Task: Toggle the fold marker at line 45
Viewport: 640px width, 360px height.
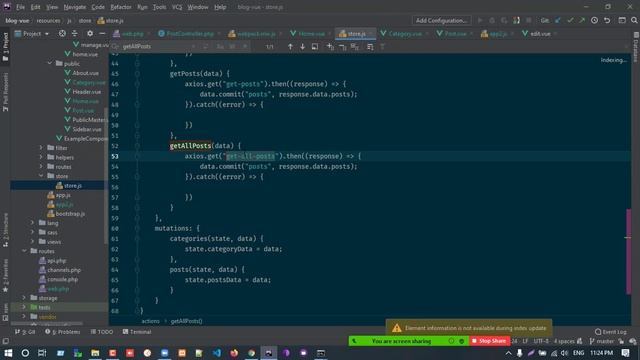Action: (x=137, y=73)
